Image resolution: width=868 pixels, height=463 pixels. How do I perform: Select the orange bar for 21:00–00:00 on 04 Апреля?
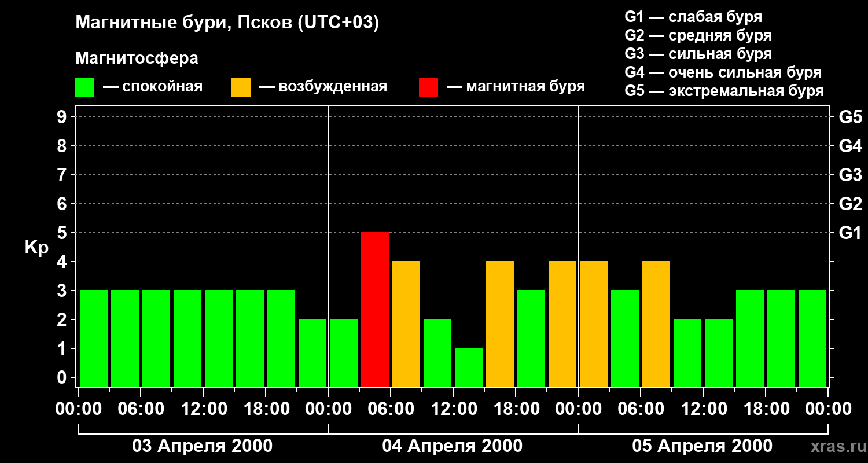point(562,324)
